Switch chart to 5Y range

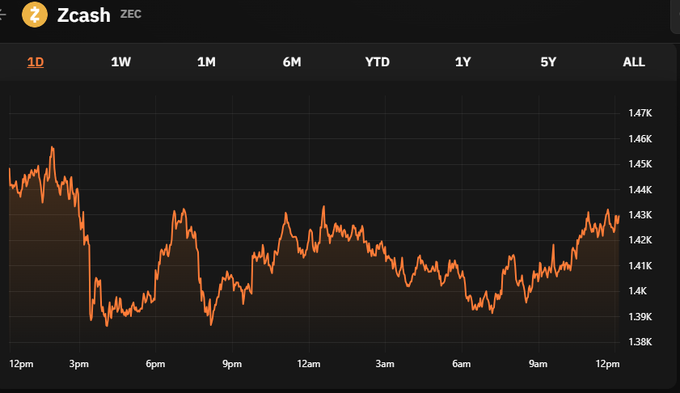click(x=548, y=62)
